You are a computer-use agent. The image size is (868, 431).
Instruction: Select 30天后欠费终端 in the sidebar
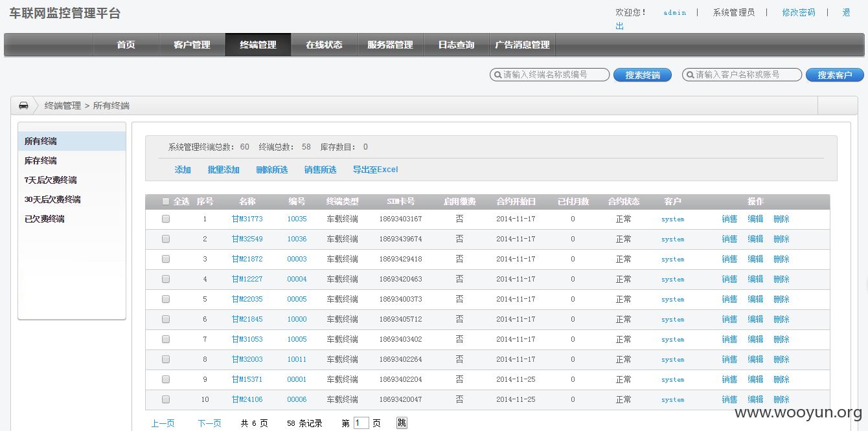(x=72, y=199)
